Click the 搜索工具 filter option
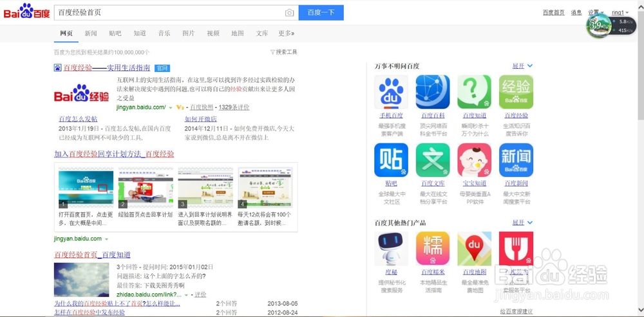Viewport: 644px width, 317px height. [x=283, y=52]
